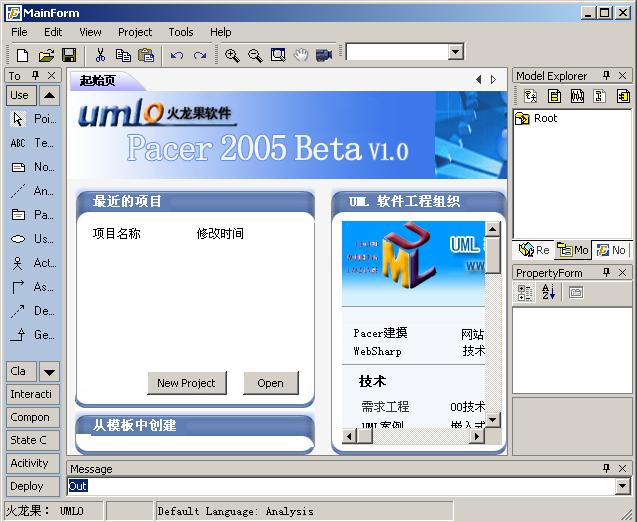Viewport: 637px width, 522px height.
Task: Copy with the toolbar copy icon
Action: [123, 55]
